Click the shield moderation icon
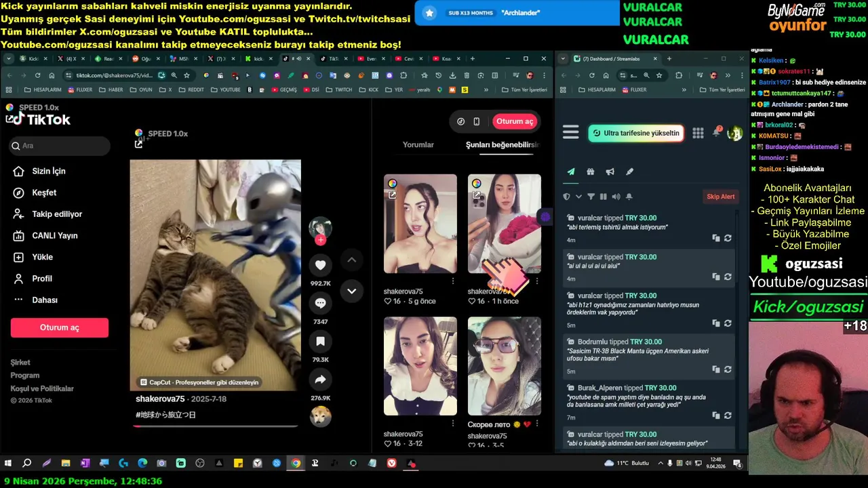This screenshot has height=488, width=868. point(567,197)
